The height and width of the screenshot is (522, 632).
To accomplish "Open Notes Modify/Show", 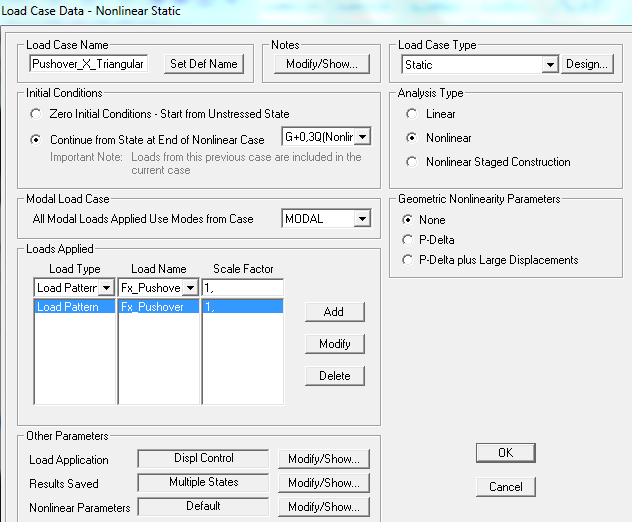I will 322,64.
